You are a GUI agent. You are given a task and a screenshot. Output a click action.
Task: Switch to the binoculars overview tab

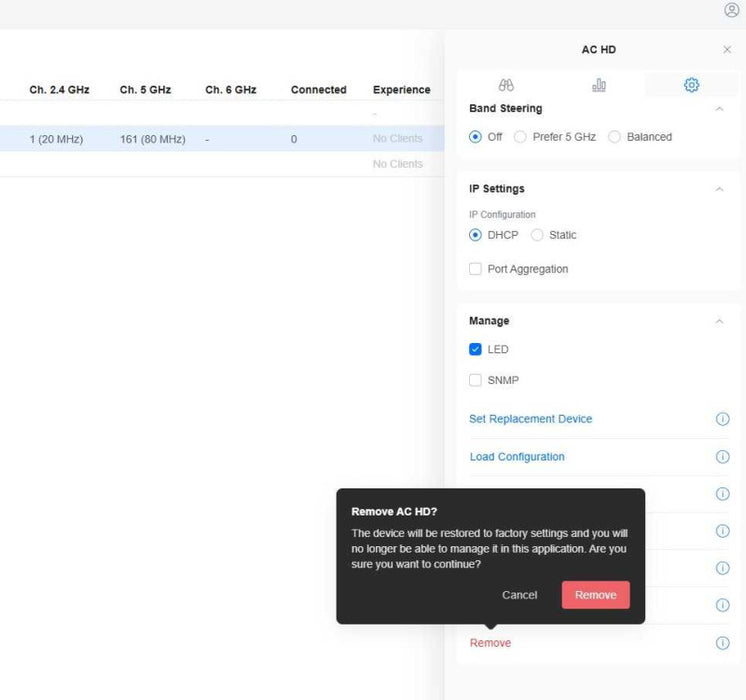click(x=506, y=85)
